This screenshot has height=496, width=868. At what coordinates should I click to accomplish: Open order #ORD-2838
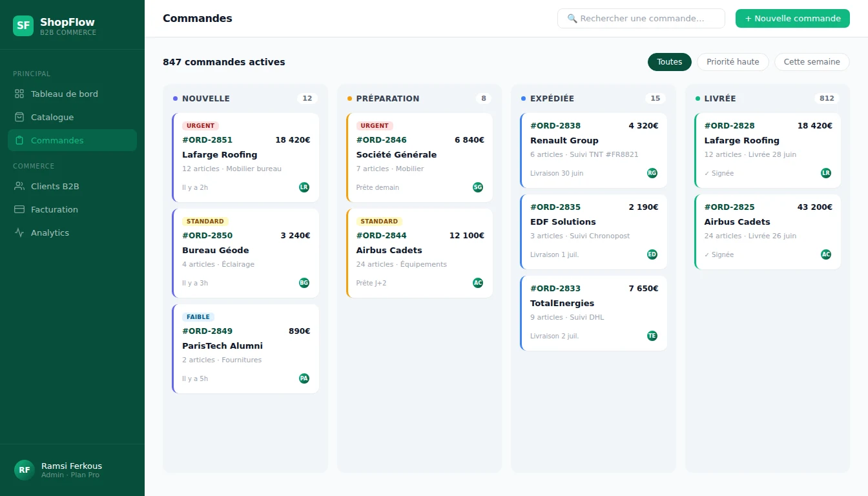coord(594,150)
